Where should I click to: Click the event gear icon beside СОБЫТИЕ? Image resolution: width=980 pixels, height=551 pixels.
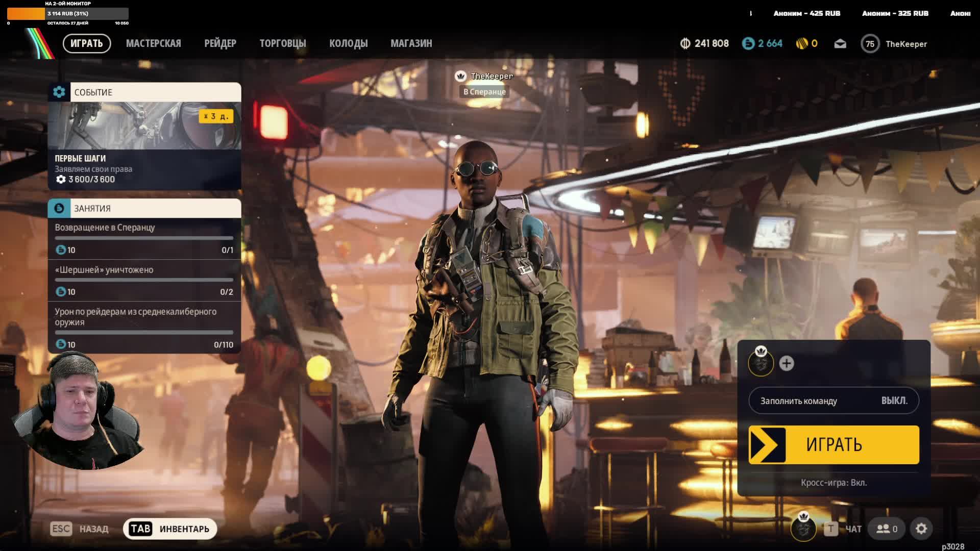[59, 92]
